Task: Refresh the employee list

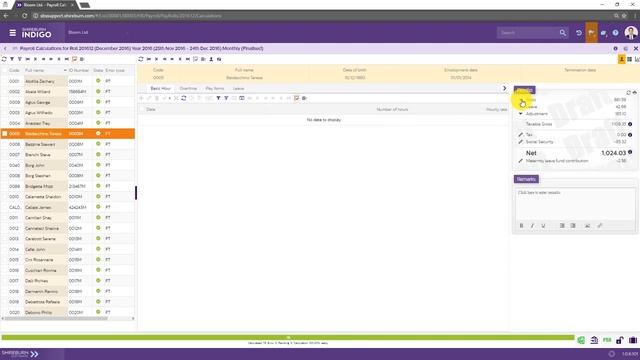Action: (4, 59)
